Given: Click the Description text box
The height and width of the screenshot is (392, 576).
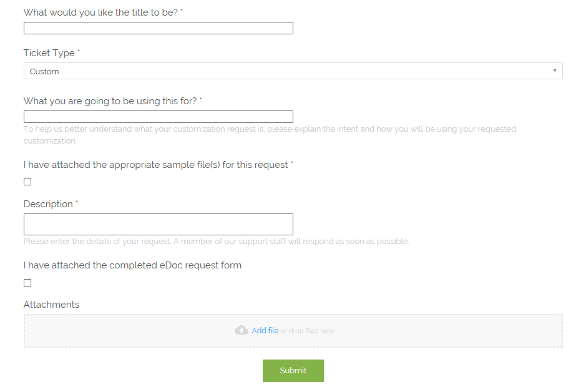Looking at the screenshot, I should (x=158, y=224).
